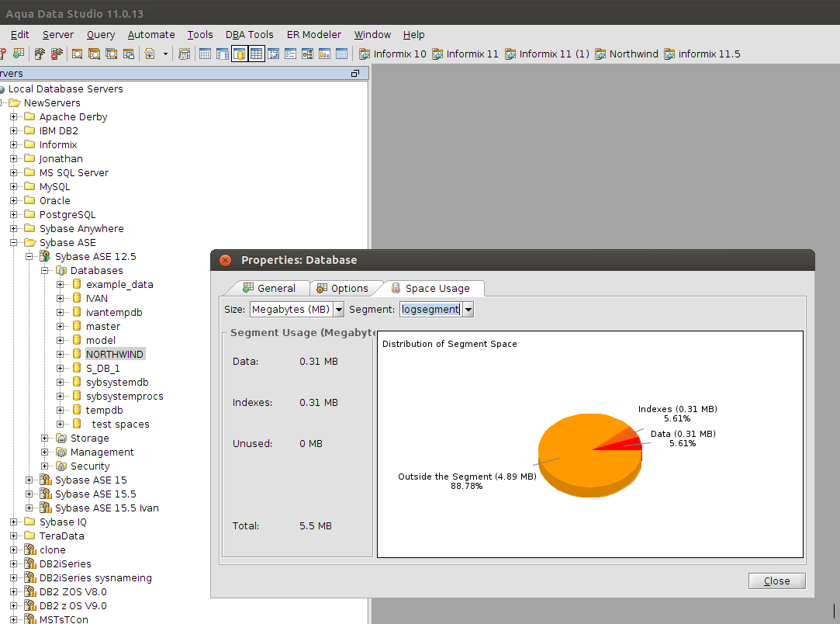Open the Edit menu
Viewport: 840px width, 624px height.
coord(20,34)
